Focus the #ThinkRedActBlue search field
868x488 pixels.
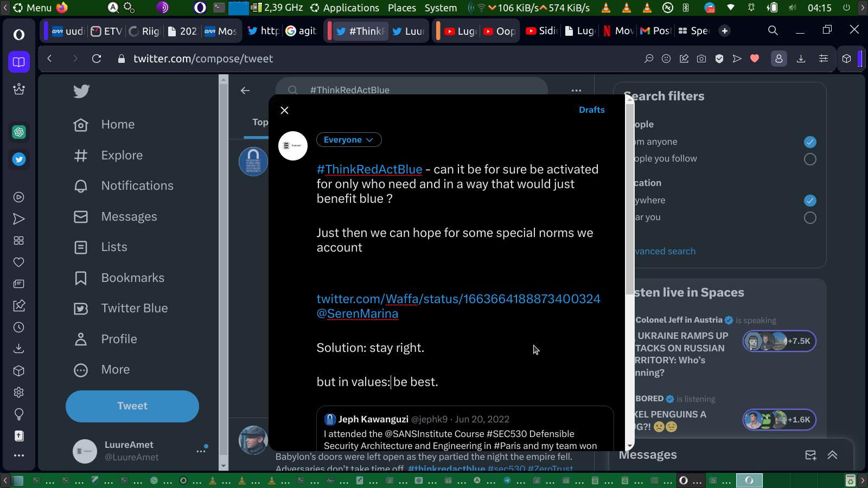coord(412,90)
